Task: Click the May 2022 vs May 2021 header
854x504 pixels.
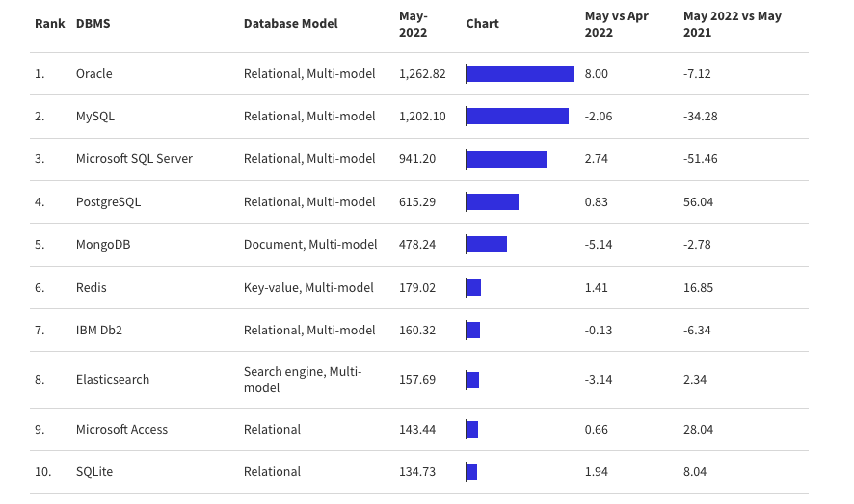Action: click(x=732, y=24)
